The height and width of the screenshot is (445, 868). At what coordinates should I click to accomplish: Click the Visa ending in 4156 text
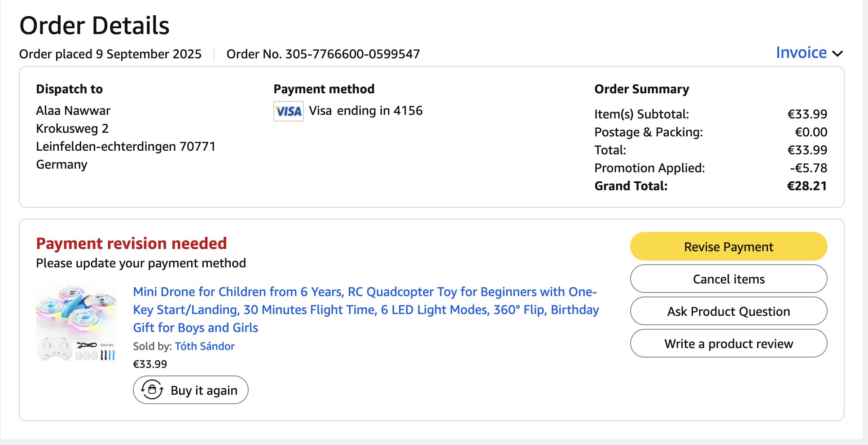point(365,111)
